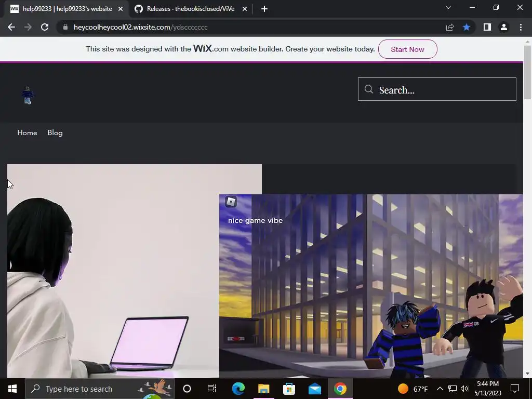Open the browser side panel
The image size is (532, 399).
[487, 27]
